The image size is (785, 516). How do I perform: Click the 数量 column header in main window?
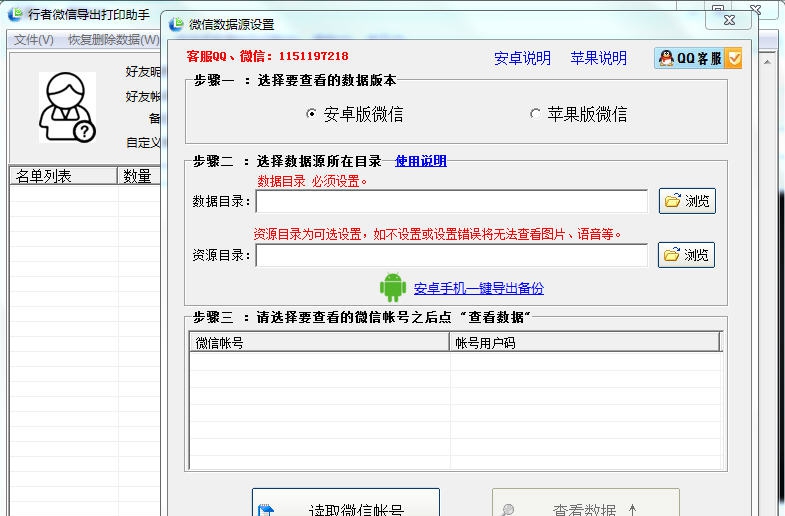(x=139, y=176)
